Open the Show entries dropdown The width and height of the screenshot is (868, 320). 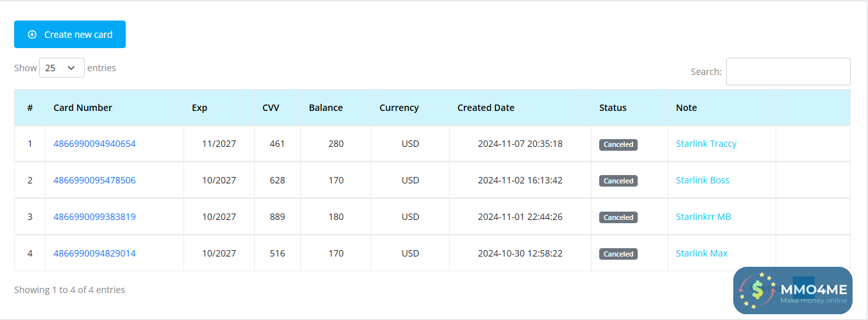[x=62, y=68]
